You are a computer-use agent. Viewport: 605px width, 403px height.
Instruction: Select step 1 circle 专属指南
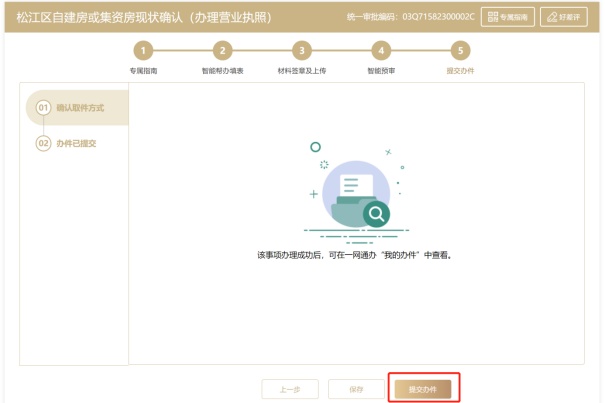[143, 51]
